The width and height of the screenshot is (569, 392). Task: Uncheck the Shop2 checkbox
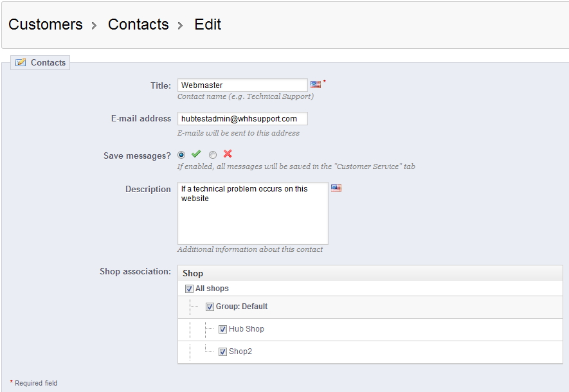(x=222, y=352)
